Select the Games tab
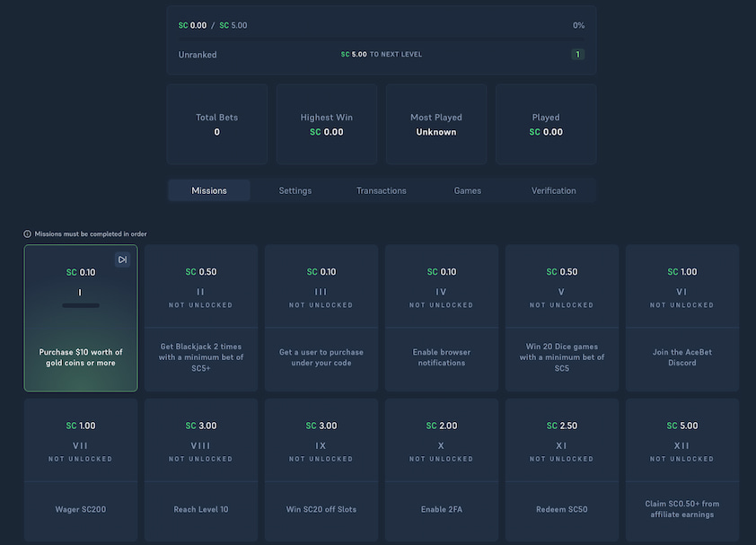 point(467,190)
